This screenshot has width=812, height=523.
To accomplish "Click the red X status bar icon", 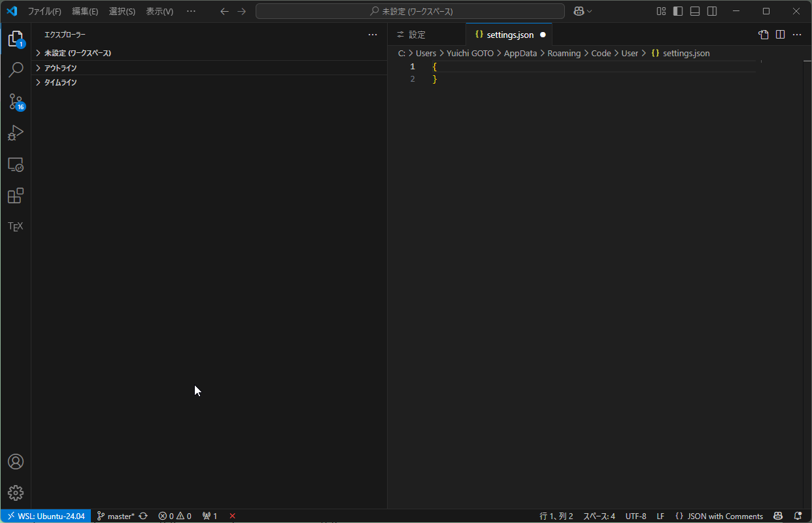I will (232, 516).
